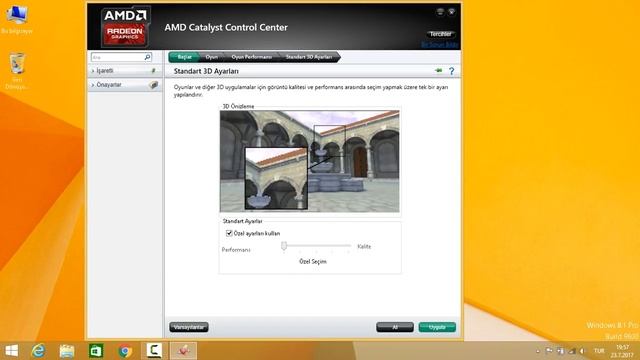Go to the Oyun breadcrumb tab
This screenshot has height=360, width=640.
click(x=211, y=57)
